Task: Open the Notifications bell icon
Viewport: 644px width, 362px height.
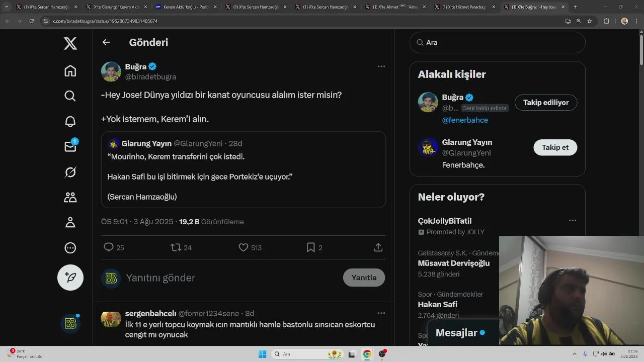Action: (70, 121)
